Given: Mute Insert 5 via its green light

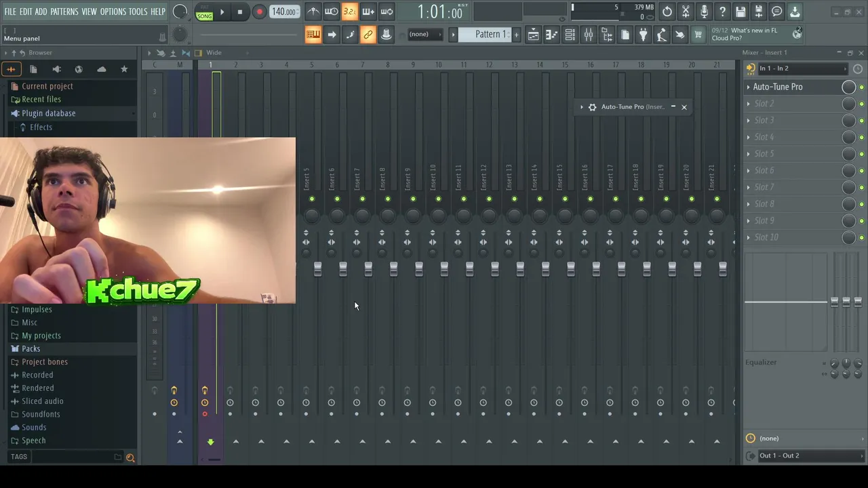Looking at the screenshot, I should tap(312, 199).
